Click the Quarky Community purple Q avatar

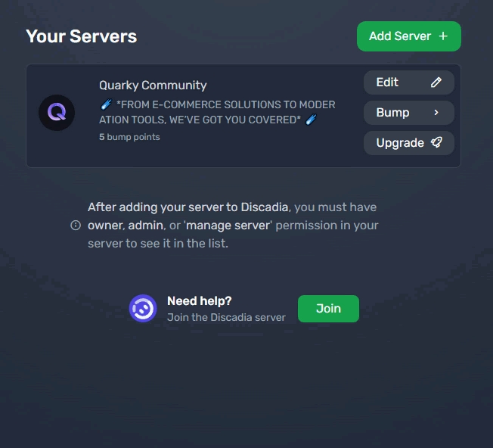(57, 113)
